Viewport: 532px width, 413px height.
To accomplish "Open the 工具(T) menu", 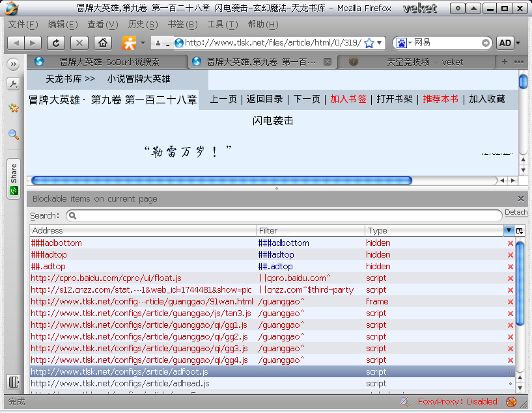I will tap(223, 25).
